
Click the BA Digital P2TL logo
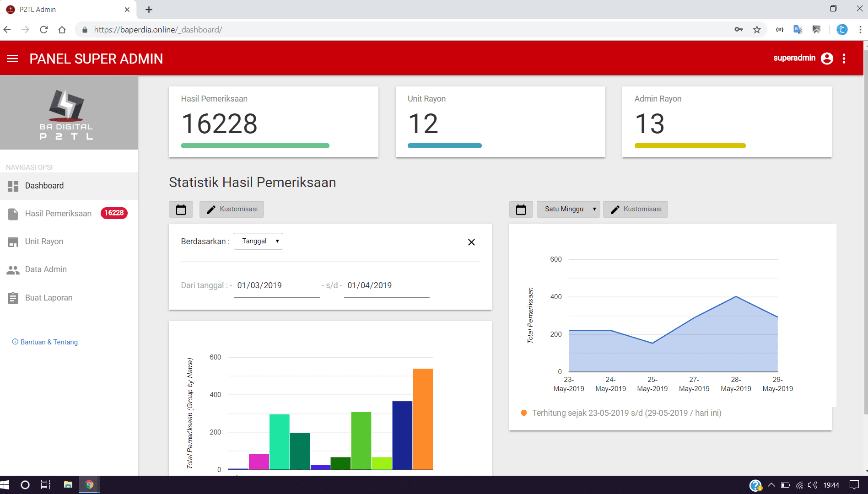tap(66, 115)
